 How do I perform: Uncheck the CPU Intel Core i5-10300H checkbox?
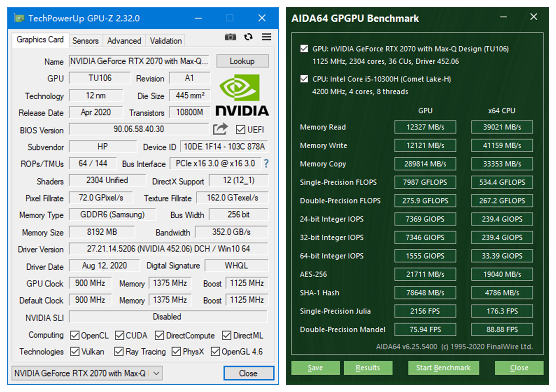point(304,79)
